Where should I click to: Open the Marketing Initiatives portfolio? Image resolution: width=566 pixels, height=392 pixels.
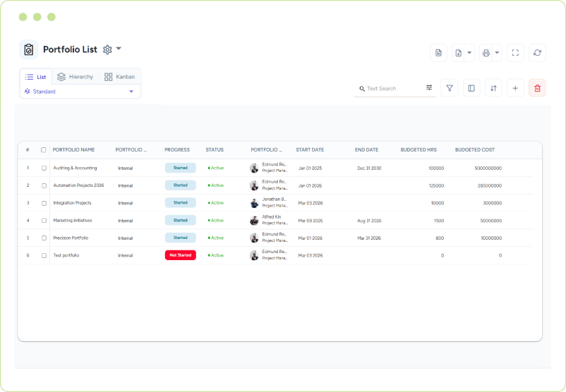pyautogui.click(x=73, y=221)
